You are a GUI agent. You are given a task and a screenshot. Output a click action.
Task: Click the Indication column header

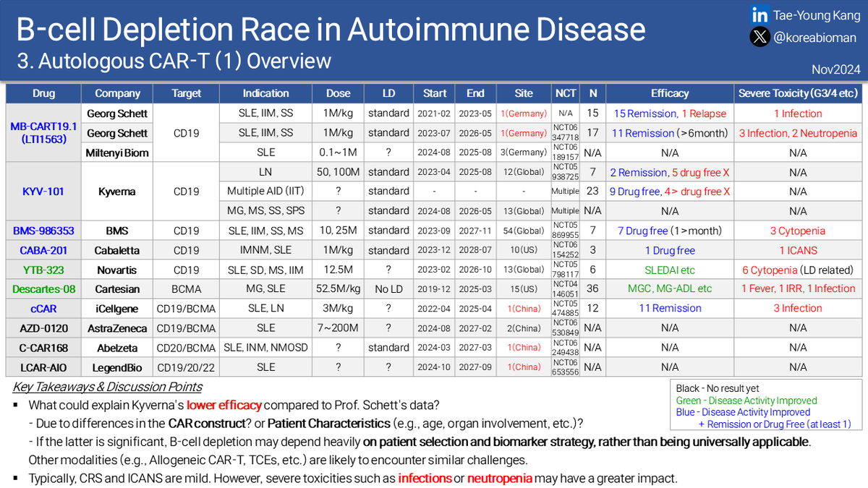point(265,93)
